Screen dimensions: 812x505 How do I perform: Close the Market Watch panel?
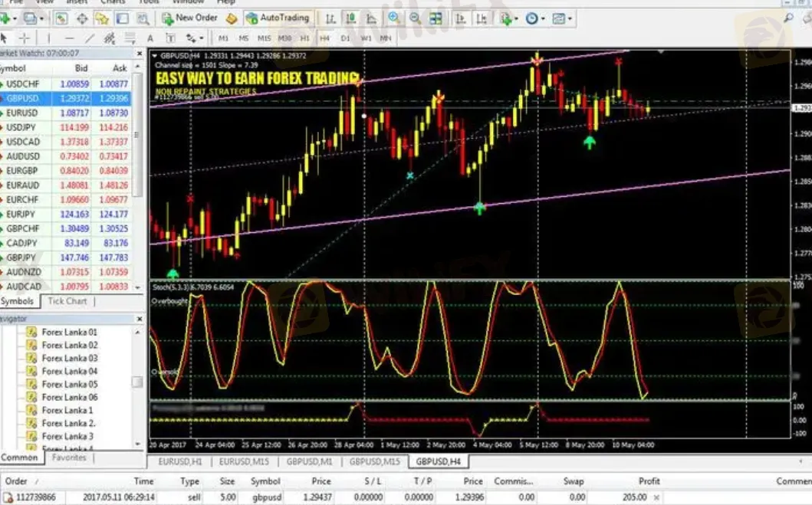tap(140, 54)
